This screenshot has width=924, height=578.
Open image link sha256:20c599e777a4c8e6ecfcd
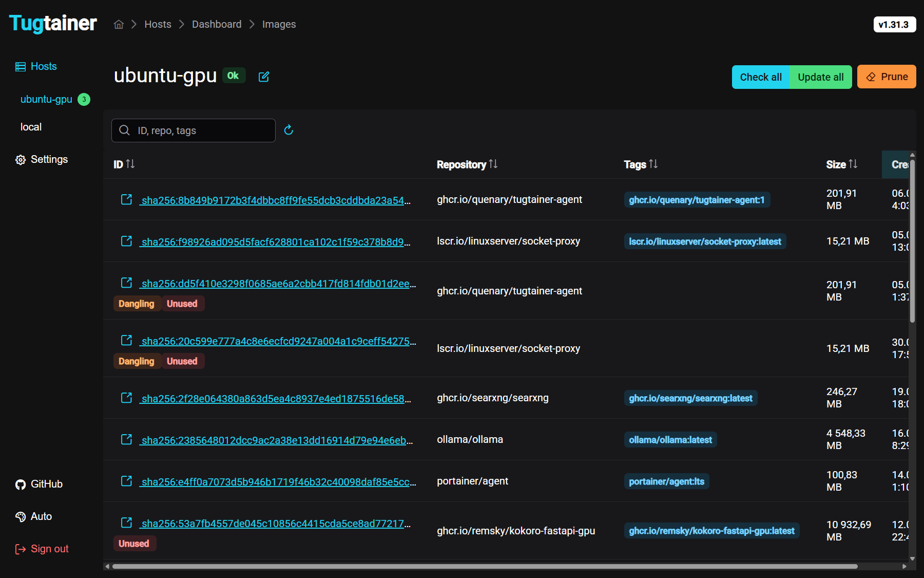click(278, 341)
